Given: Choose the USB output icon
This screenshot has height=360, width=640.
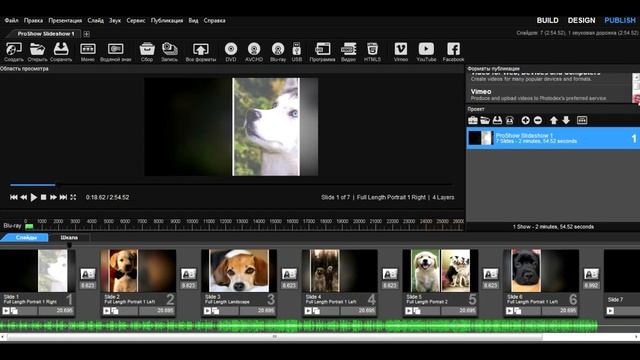Looking at the screenshot, I should pos(297,49).
